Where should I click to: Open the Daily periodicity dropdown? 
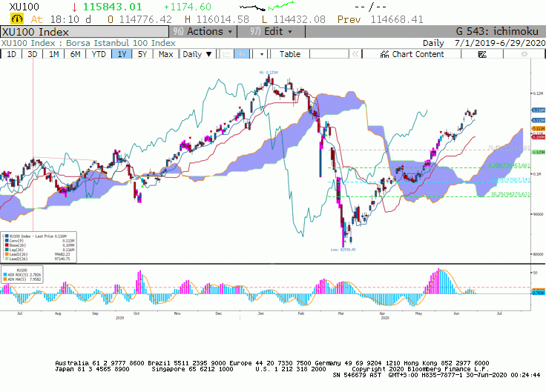197,54
